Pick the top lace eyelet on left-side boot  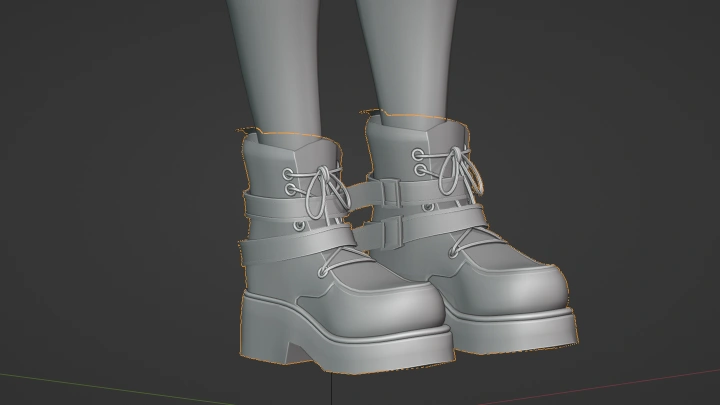point(291,175)
